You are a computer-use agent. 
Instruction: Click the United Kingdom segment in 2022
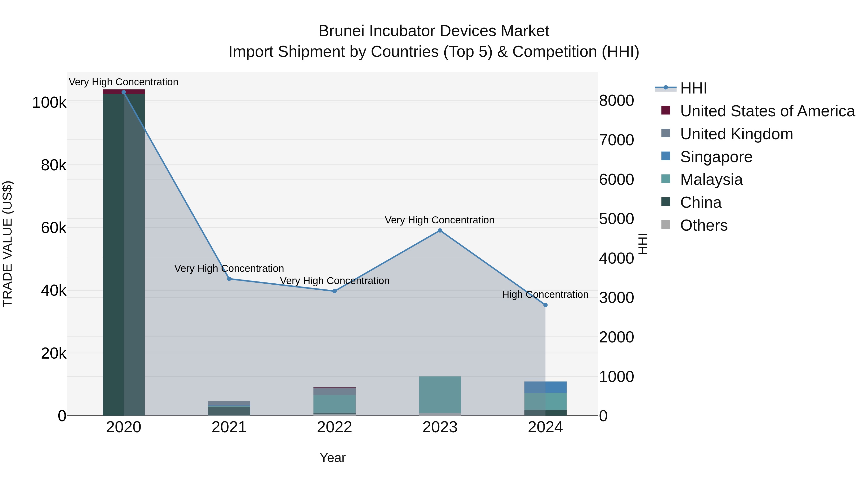coord(335,392)
